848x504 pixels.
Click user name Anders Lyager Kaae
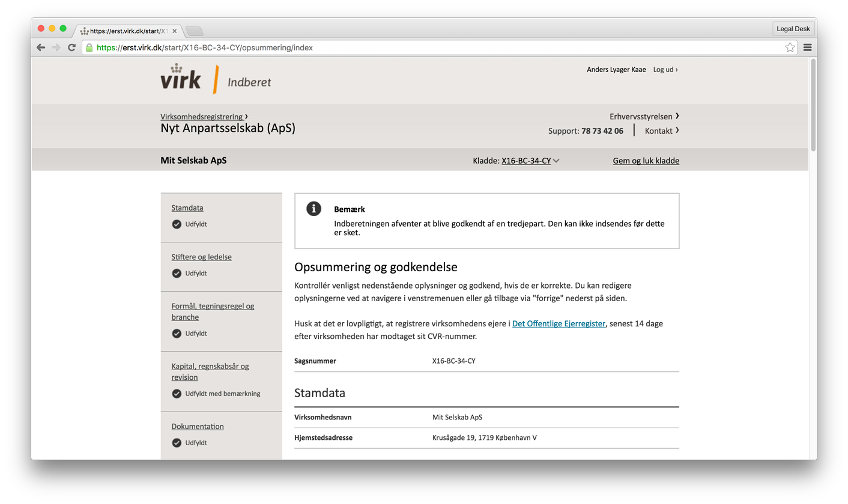click(x=616, y=70)
